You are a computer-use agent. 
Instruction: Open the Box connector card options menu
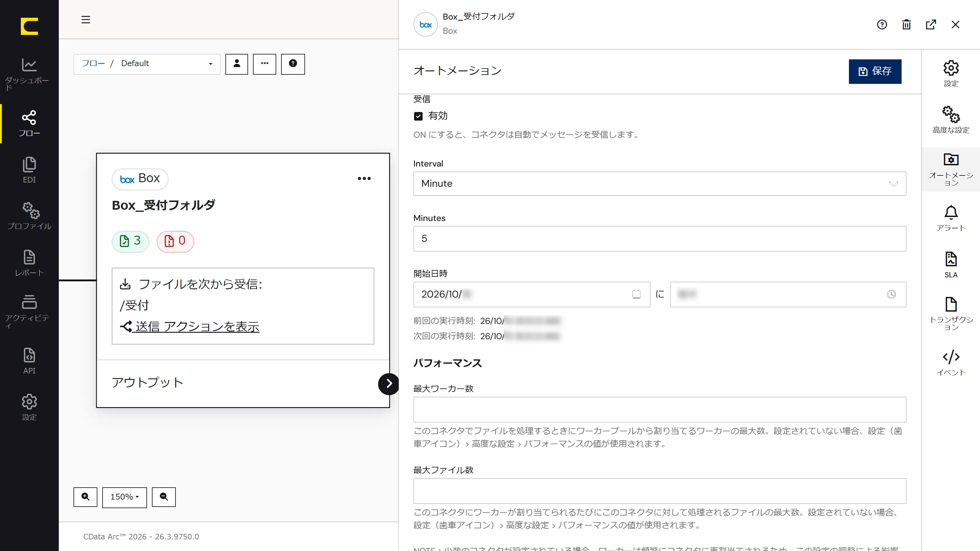pyautogui.click(x=364, y=179)
